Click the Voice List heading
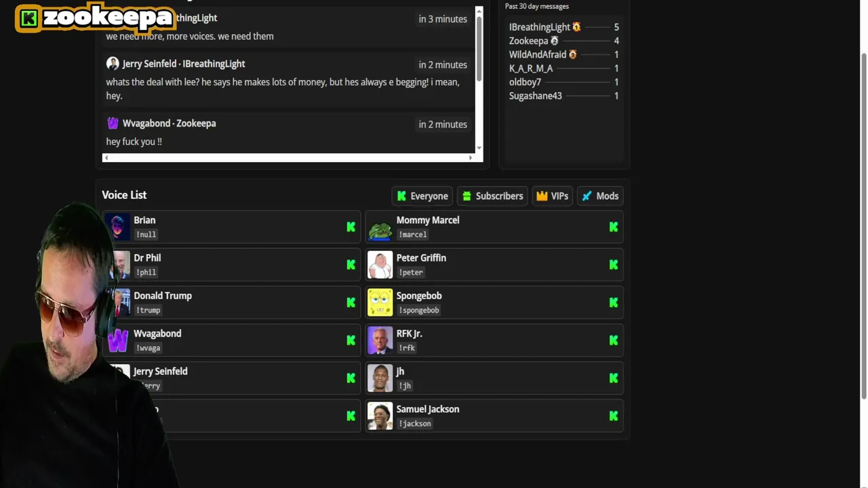The image size is (868, 488). point(124,195)
